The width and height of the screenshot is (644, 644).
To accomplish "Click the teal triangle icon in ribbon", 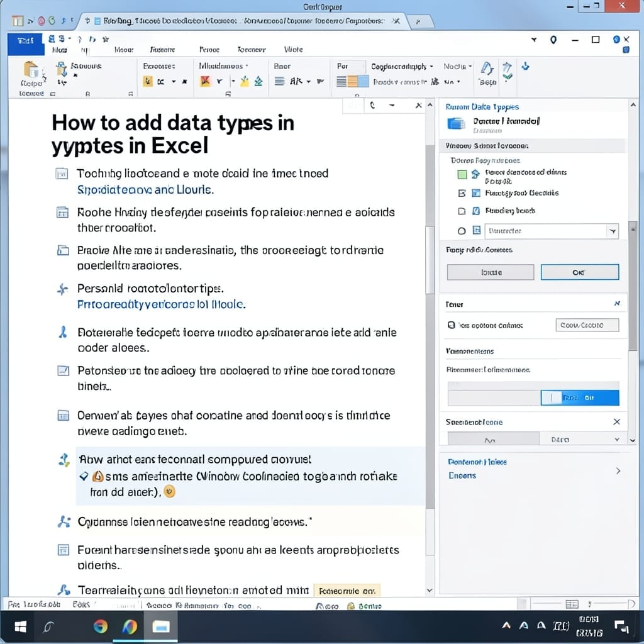I will pyautogui.click(x=258, y=81).
